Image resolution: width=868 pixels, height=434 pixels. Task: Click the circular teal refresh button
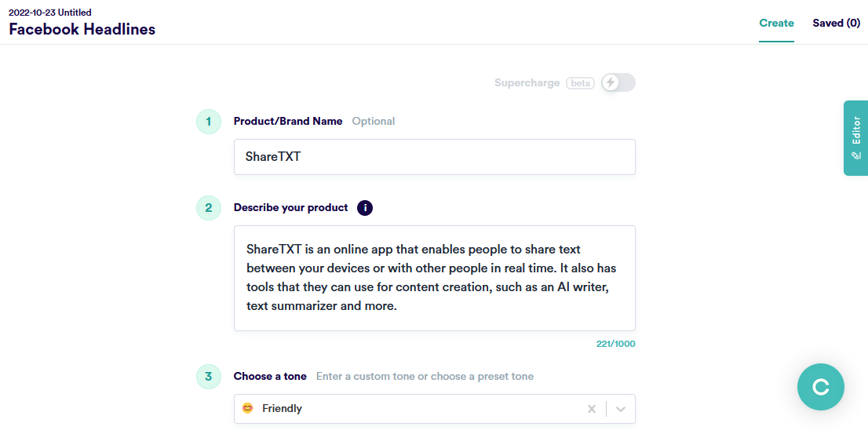(x=820, y=386)
